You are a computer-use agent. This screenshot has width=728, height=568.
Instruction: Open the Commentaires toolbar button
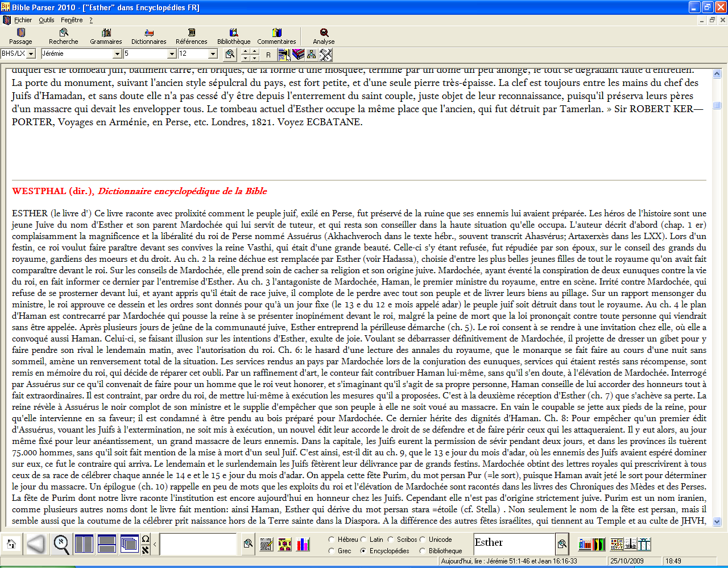click(x=276, y=36)
